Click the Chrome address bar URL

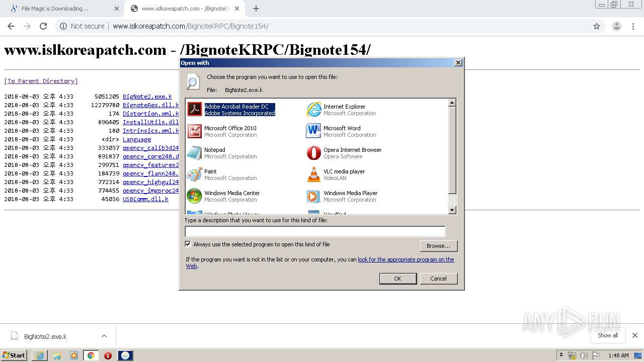click(x=191, y=26)
